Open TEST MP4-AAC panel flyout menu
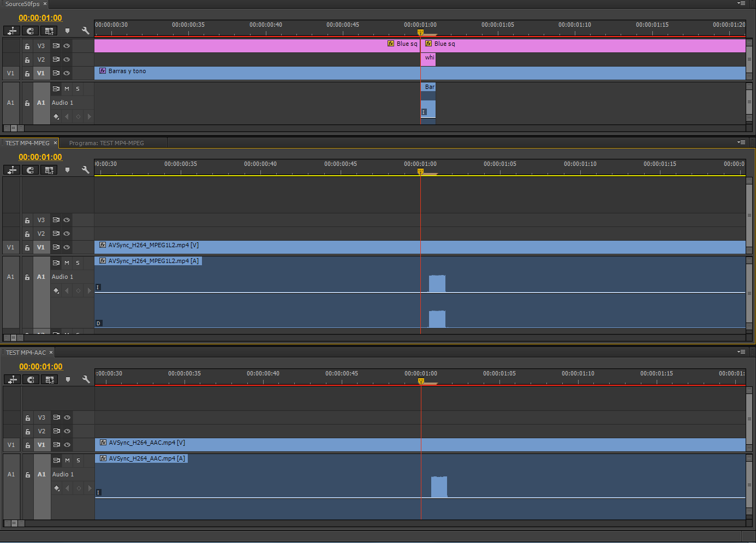The image size is (756, 543). (741, 352)
